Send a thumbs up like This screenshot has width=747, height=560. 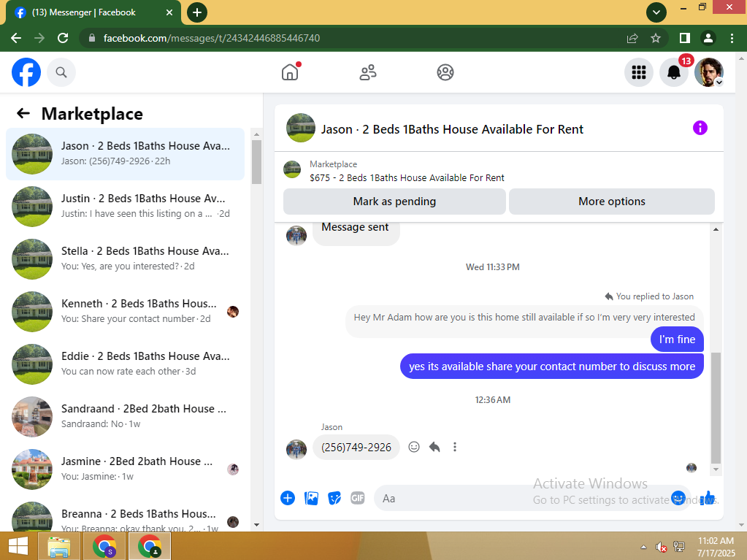point(708,498)
